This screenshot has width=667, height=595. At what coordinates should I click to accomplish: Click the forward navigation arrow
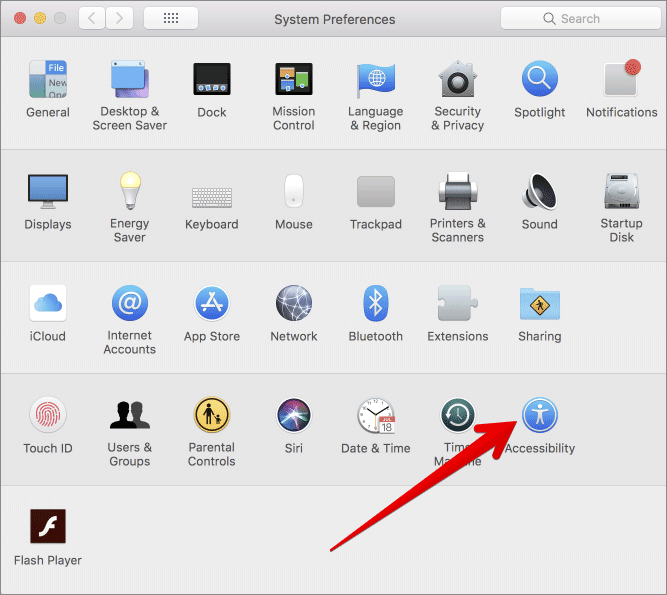click(120, 18)
